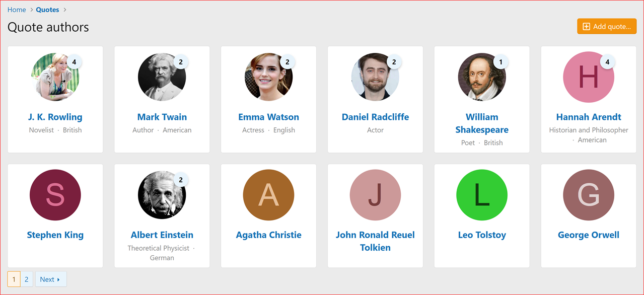Click the Add quote button
644x295 pixels.
607,26
